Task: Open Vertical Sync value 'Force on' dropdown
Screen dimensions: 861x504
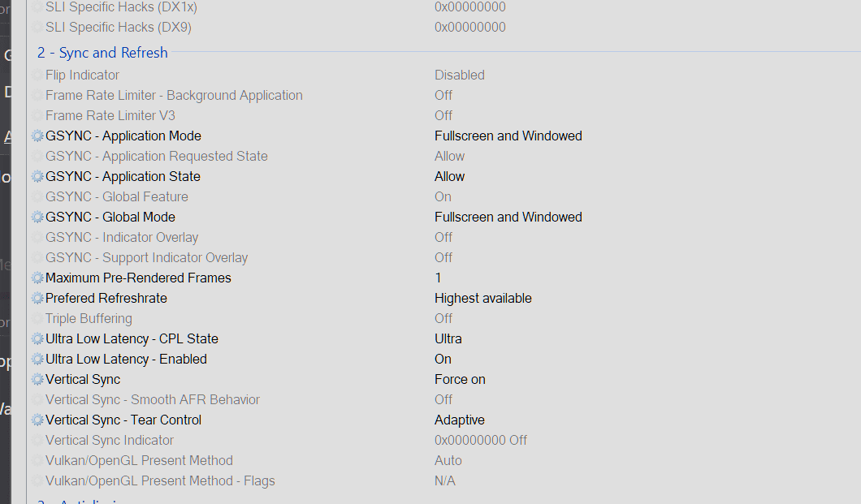Action: 460,380
